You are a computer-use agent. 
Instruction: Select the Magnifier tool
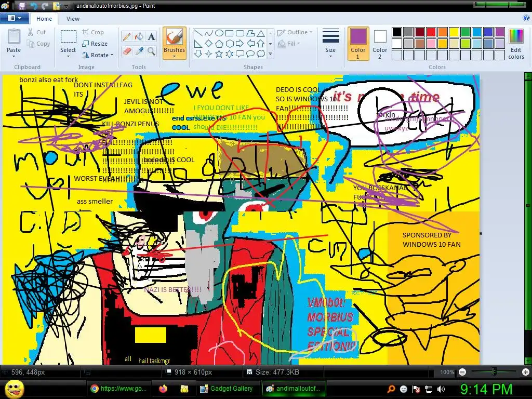[x=151, y=51]
